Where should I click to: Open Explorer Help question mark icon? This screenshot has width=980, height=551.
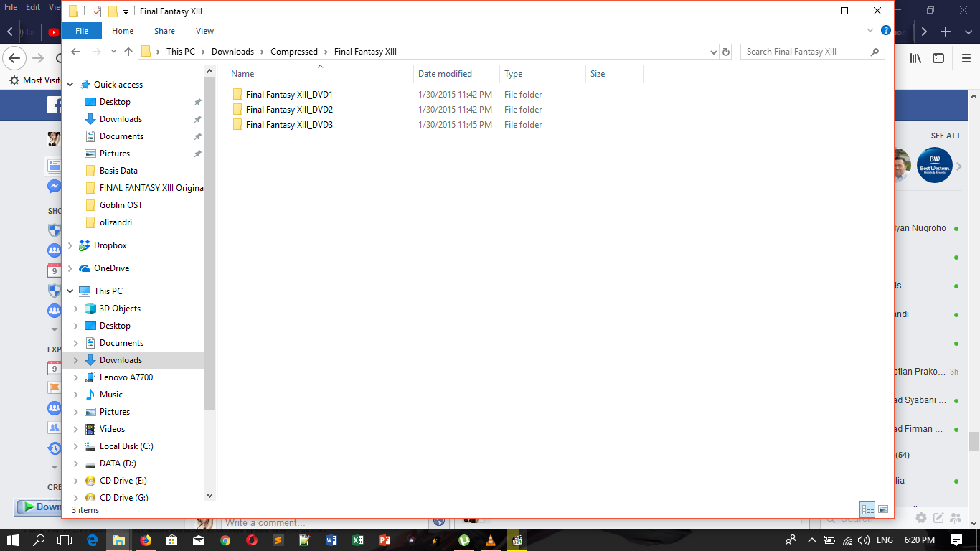point(886,31)
